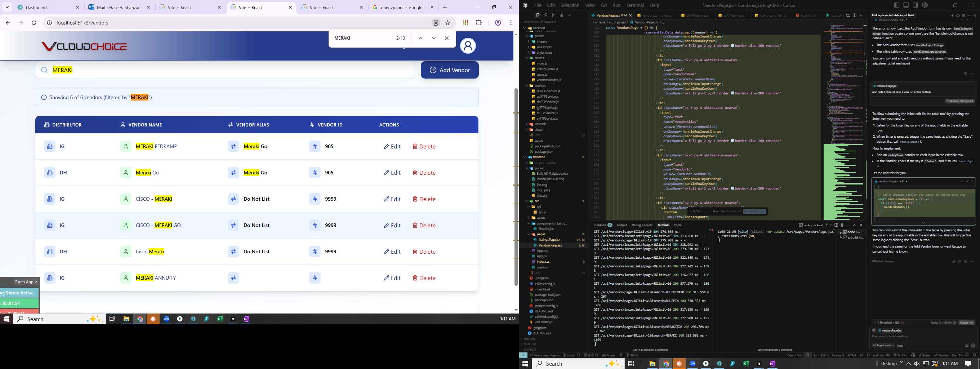Toggle bookmark star for this page
Screen dimensions: 980x369
pyautogui.click(x=448, y=23)
